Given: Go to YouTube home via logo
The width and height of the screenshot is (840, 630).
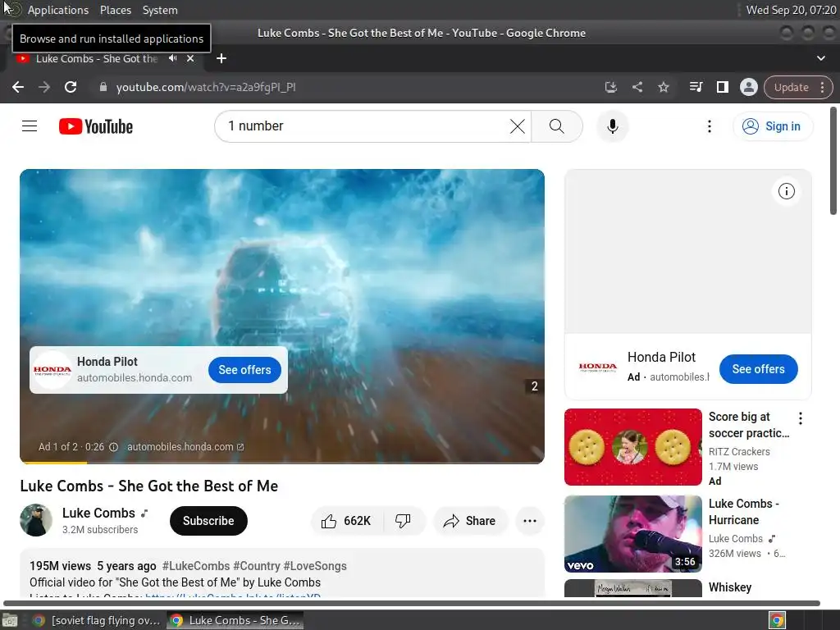Looking at the screenshot, I should click(x=96, y=126).
